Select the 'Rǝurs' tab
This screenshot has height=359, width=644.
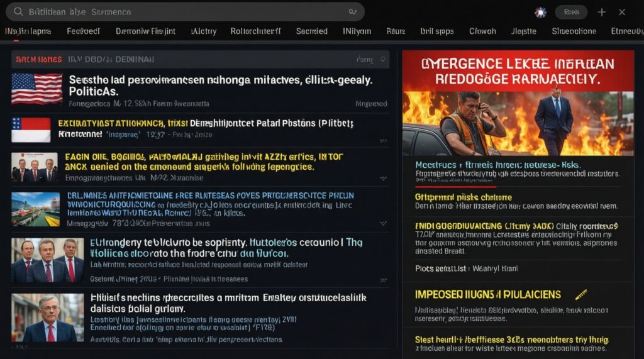click(396, 31)
